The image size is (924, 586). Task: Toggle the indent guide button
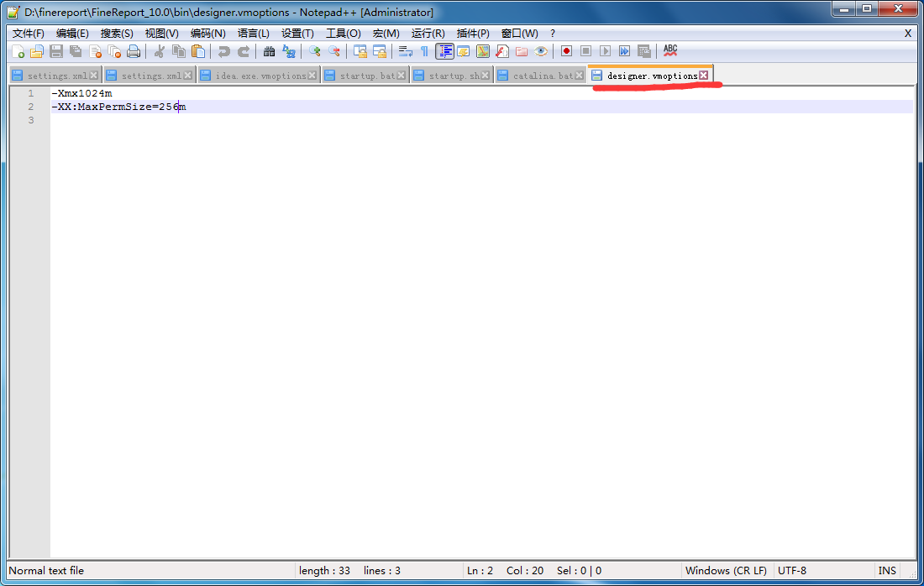[x=444, y=52]
